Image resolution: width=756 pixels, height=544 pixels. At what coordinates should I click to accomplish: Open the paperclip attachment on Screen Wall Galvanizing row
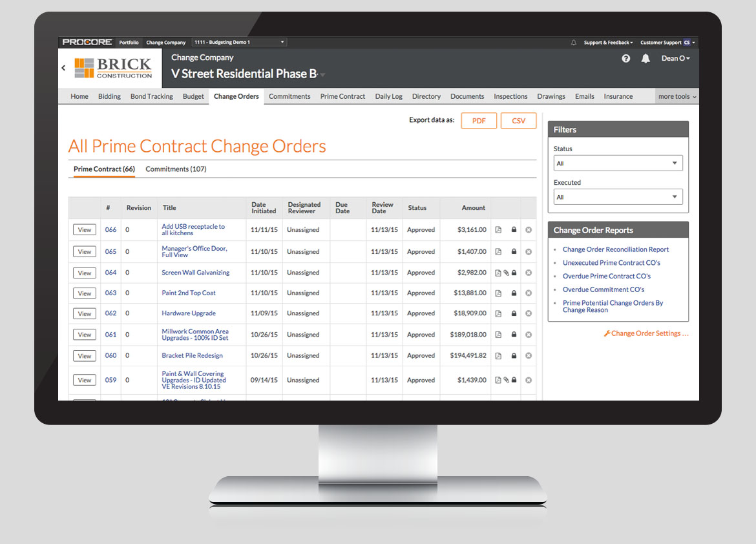(x=507, y=272)
